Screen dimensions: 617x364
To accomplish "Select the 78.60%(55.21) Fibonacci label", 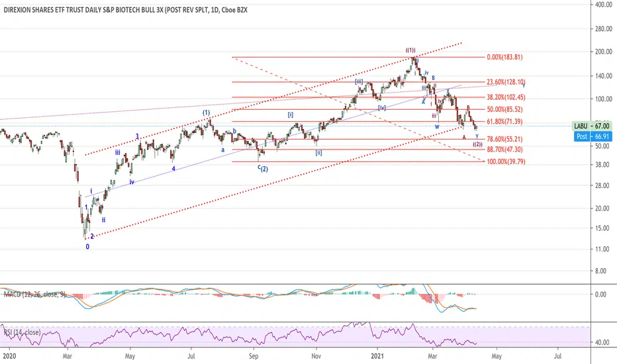I will point(504,139).
